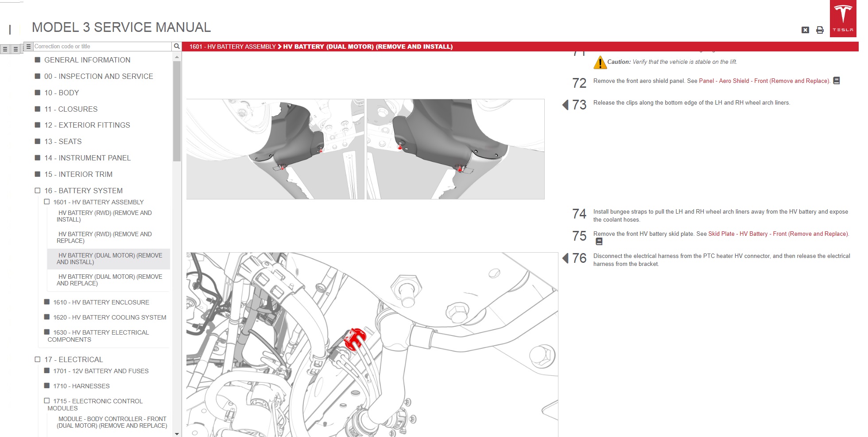Click the sidebar scrollbar down arrow
Image resolution: width=868 pixels, height=437 pixels.
[x=177, y=434]
